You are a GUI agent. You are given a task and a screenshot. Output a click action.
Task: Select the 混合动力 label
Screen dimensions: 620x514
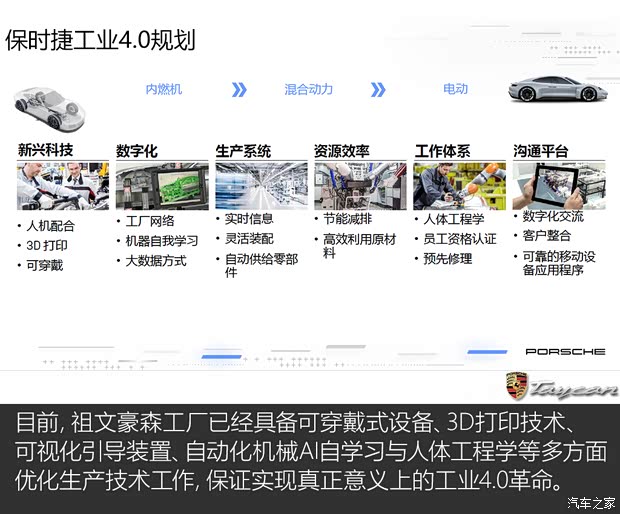click(308, 89)
